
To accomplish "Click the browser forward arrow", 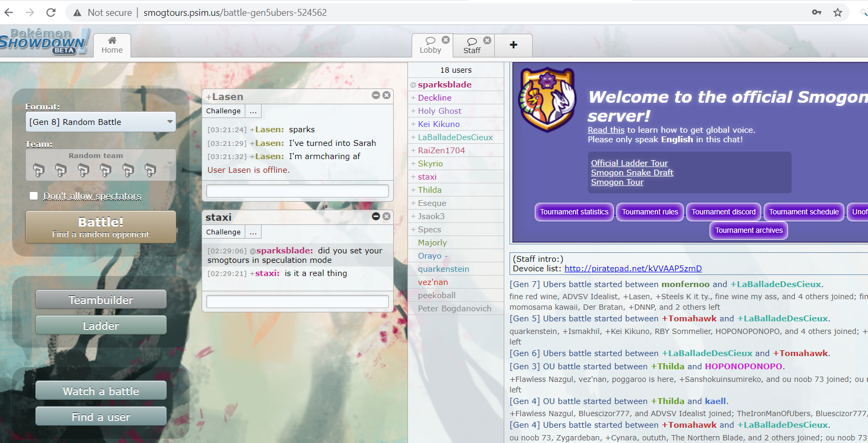I will pyautogui.click(x=30, y=12).
